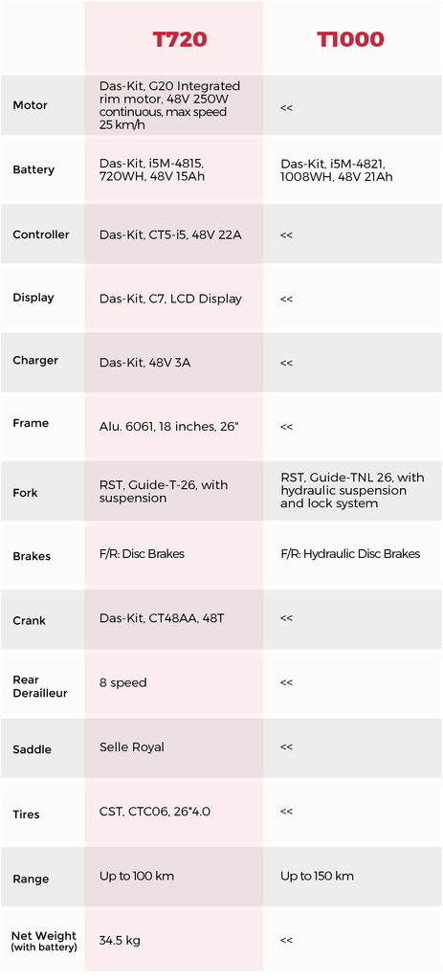Click the CT48AA crank spec
Screen dimensions: 443x980
tap(162, 618)
